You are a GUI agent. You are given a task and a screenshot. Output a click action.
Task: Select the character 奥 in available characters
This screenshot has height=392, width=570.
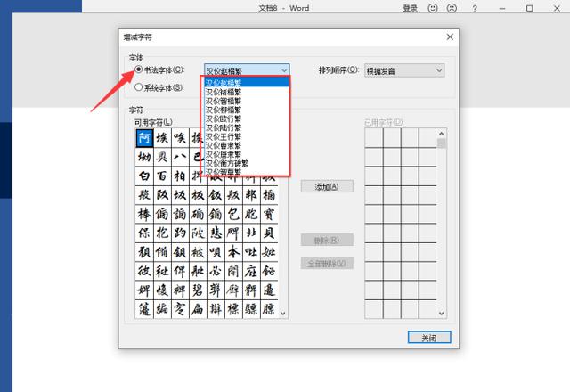pyautogui.click(x=162, y=157)
